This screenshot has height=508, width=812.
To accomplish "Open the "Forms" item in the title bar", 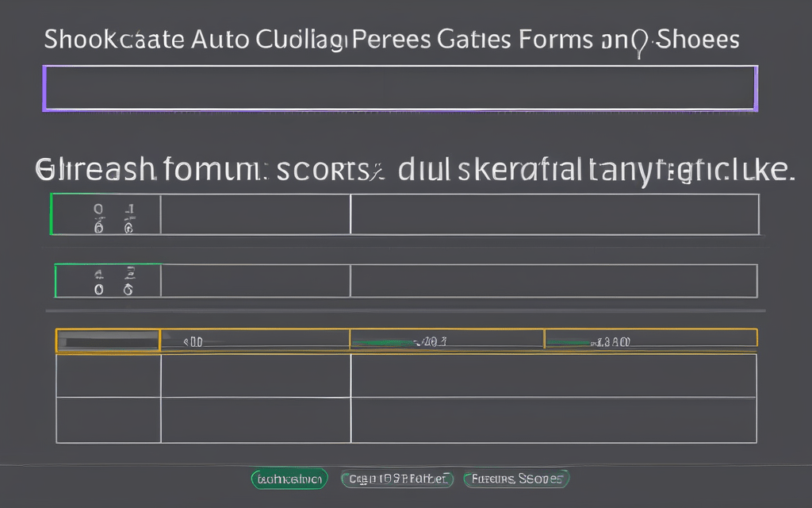I will 557,40.
